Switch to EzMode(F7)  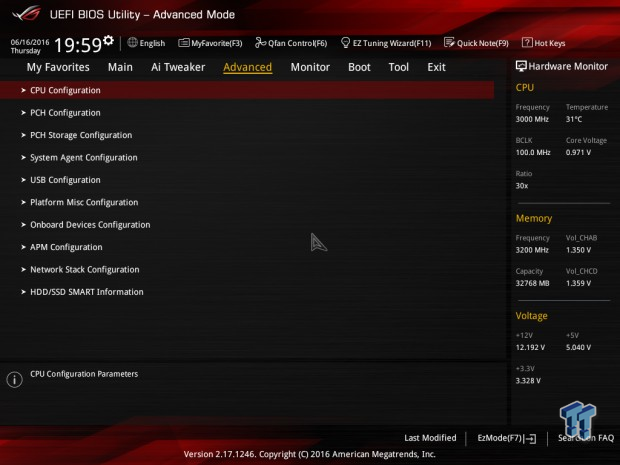[500, 438]
